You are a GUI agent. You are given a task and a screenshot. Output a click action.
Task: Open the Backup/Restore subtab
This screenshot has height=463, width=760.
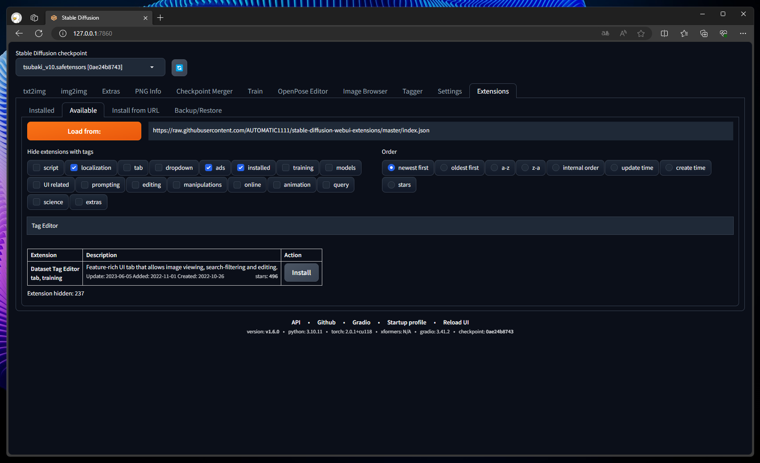click(198, 111)
